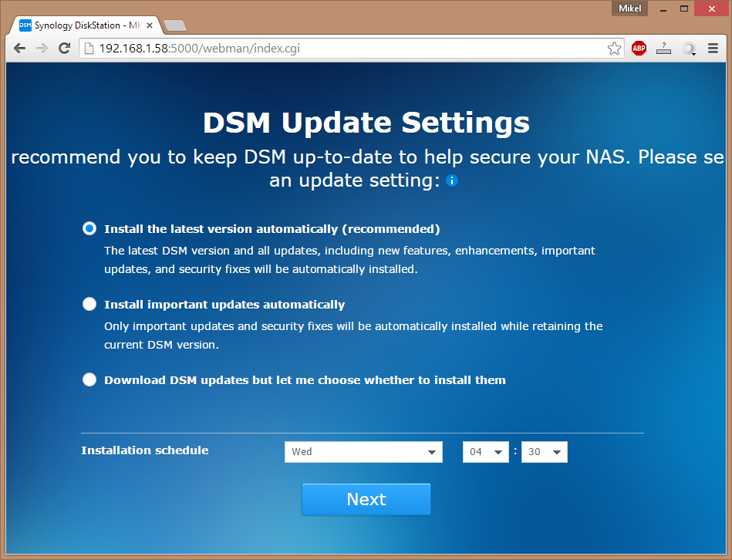Viewport: 732px width, 560px height.
Task: Open the Adblock Plus extension
Action: coord(639,48)
